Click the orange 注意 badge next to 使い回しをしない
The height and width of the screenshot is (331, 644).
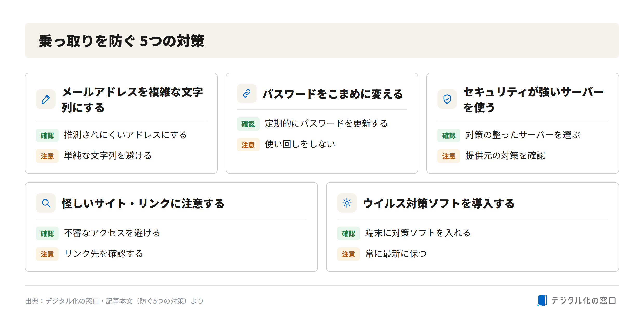pos(248,144)
